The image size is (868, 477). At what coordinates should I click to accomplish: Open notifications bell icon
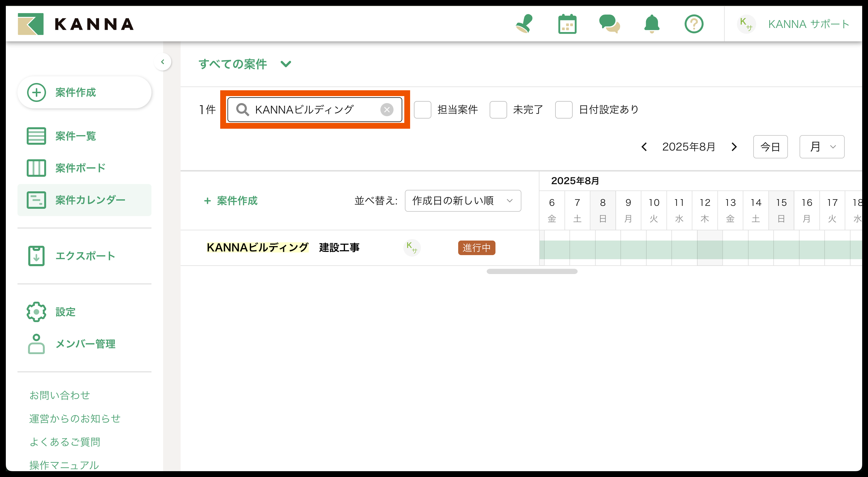click(652, 24)
